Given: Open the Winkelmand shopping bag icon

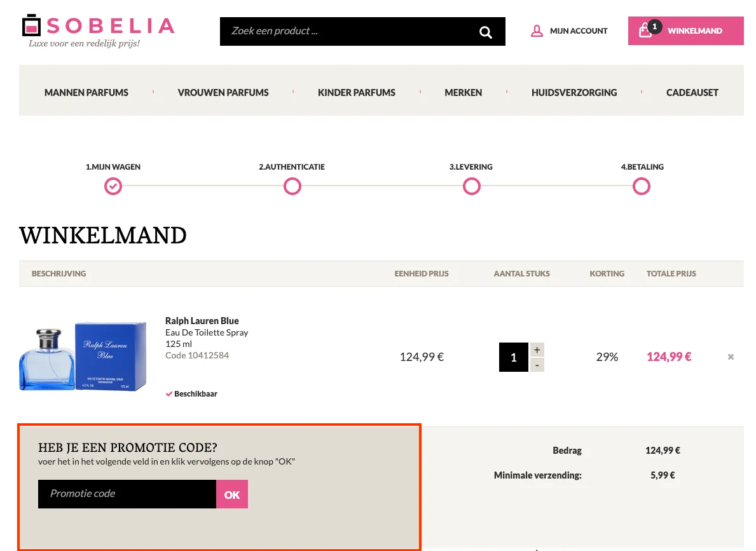Looking at the screenshot, I should [646, 30].
